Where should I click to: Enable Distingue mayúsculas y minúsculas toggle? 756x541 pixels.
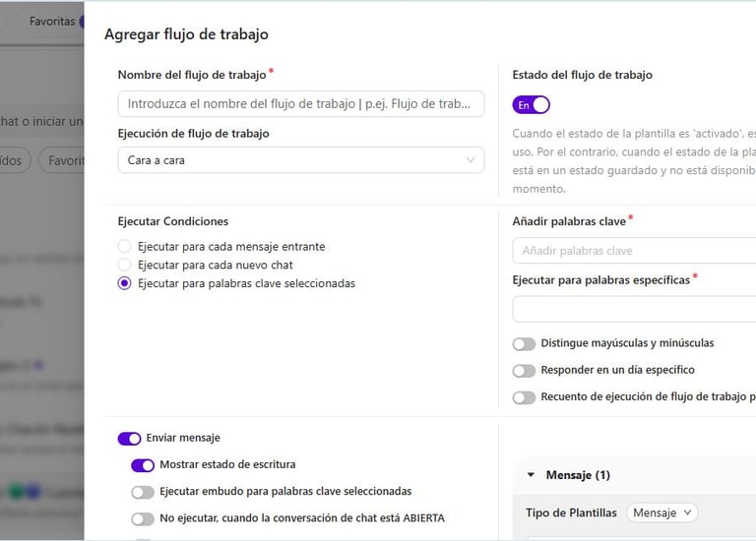pos(524,344)
